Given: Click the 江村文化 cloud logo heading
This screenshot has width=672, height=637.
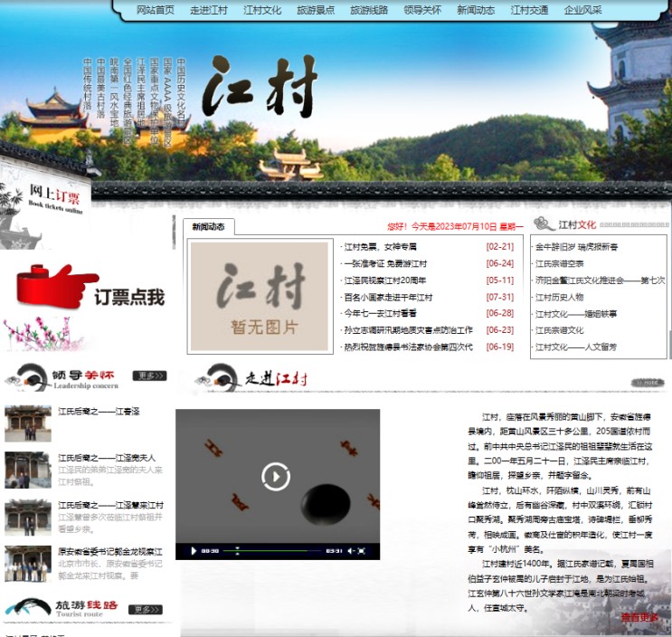Looking at the screenshot, I should click(x=565, y=224).
